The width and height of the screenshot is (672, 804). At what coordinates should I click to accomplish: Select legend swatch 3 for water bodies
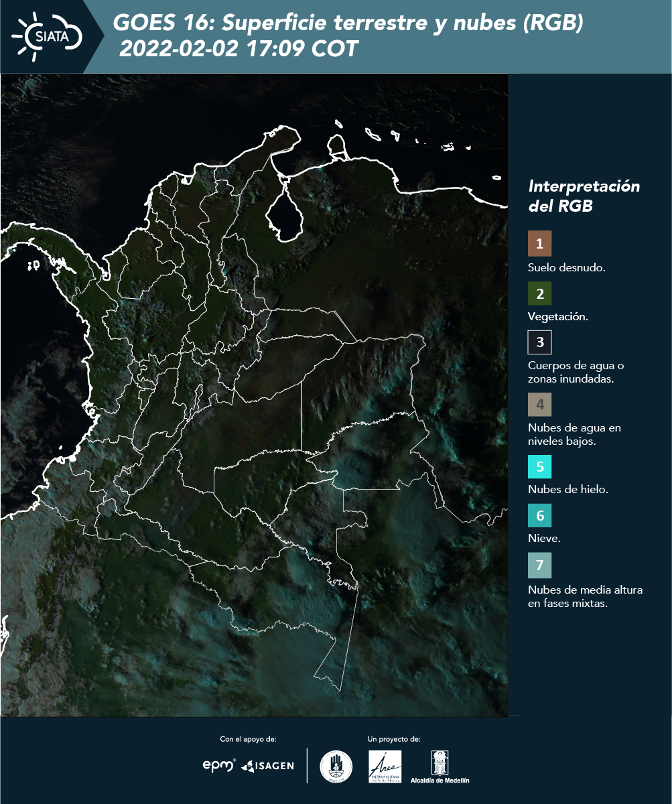(539, 342)
